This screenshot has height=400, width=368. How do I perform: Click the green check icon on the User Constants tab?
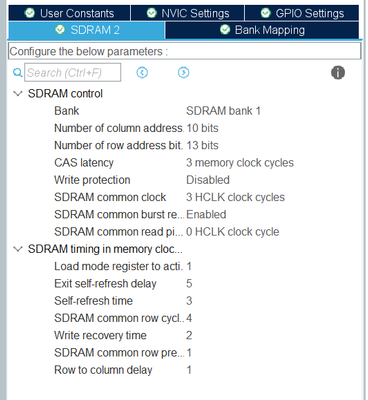click(x=30, y=13)
